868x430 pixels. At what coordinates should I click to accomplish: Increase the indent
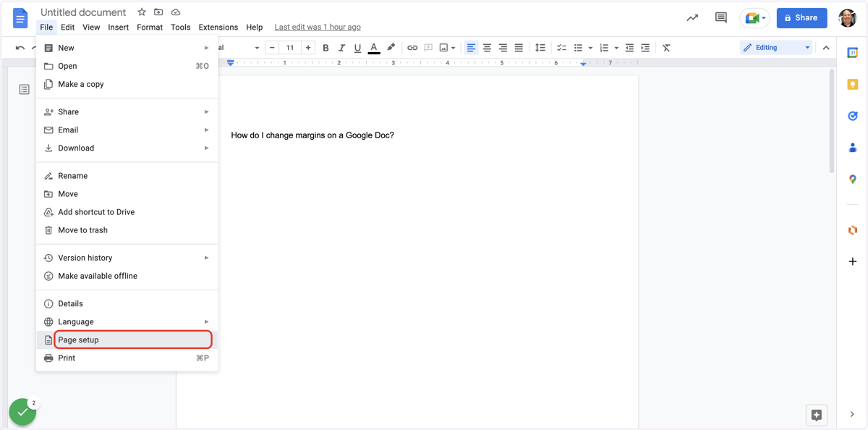[645, 48]
